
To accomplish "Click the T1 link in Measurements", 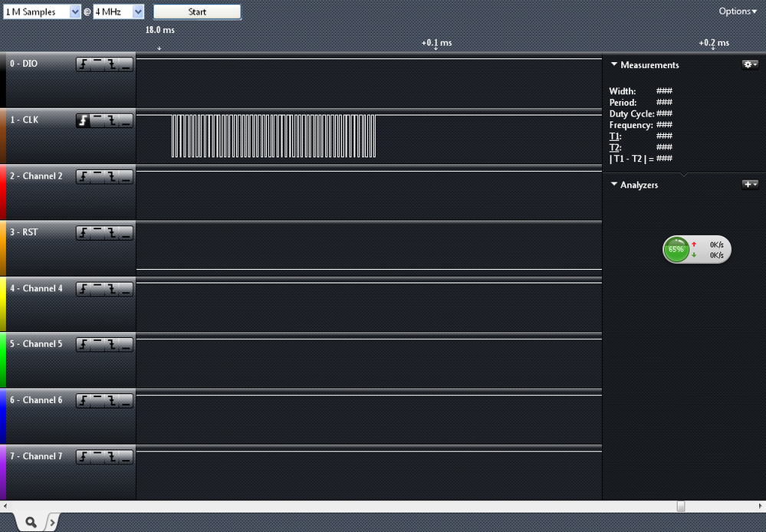I will (x=616, y=136).
